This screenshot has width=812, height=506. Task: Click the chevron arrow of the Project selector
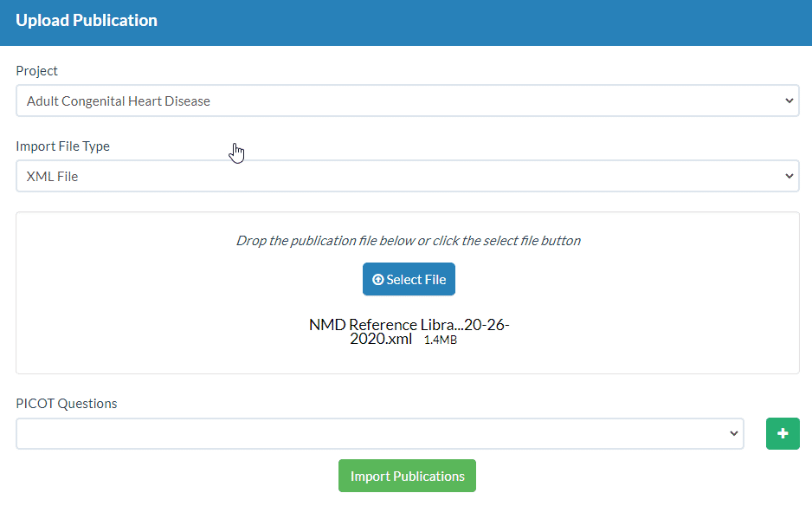pos(789,101)
